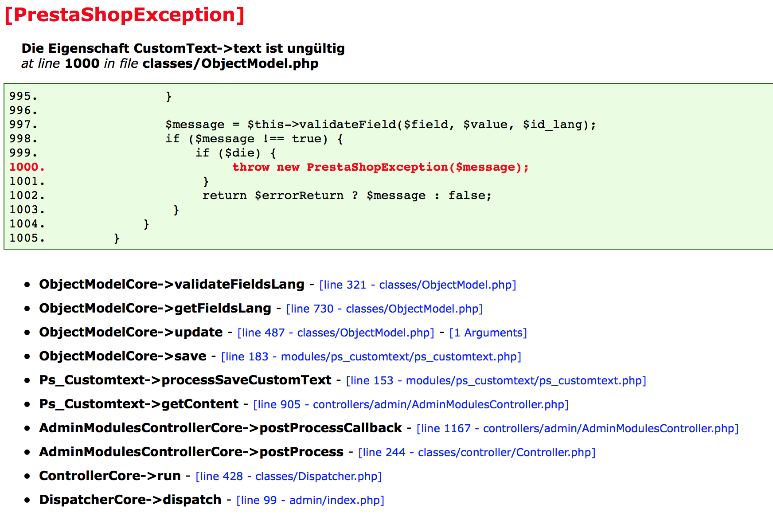Click the "Ps_Customtext->getContent" trace entry
The width and height of the screenshot is (773, 532).
click(x=139, y=404)
